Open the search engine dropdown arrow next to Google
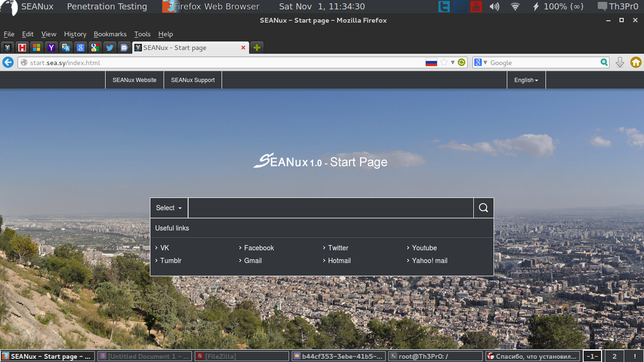The width and height of the screenshot is (644, 362). (x=485, y=62)
